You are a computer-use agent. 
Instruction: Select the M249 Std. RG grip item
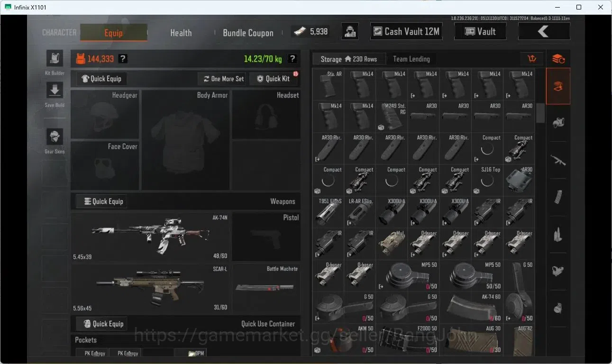coord(392,116)
